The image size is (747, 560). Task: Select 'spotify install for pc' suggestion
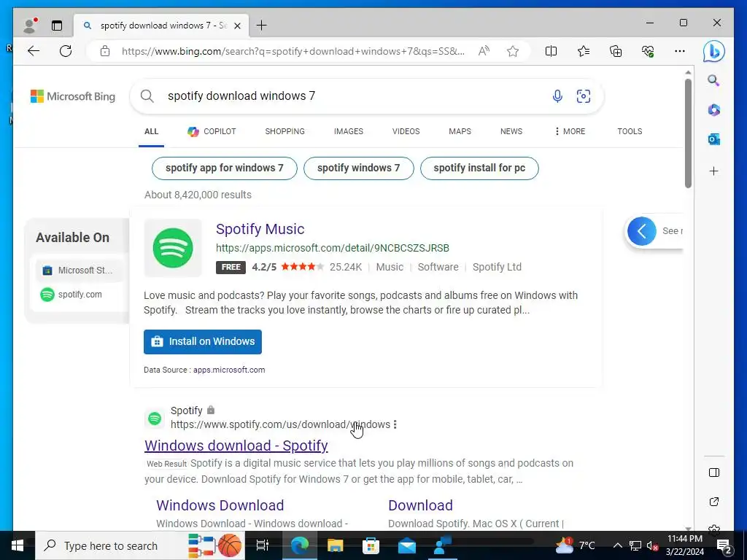tap(479, 168)
